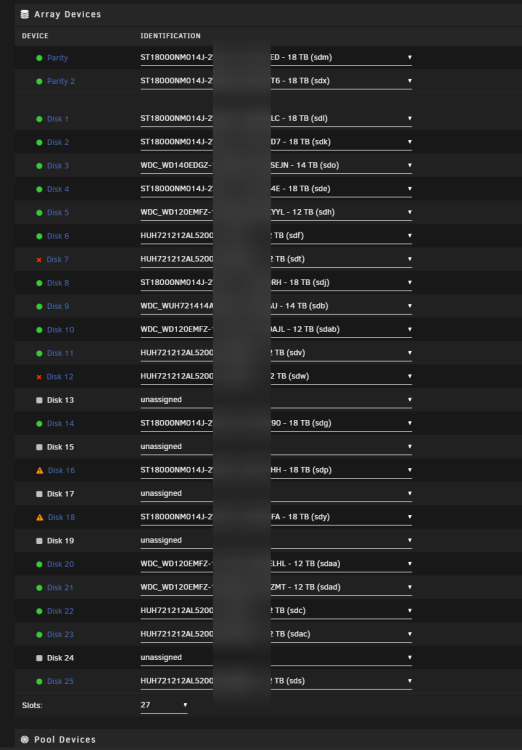Click the green status dot beside Disk 10
This screenshot has width=522, height=750.
click(x=39, y=330)
